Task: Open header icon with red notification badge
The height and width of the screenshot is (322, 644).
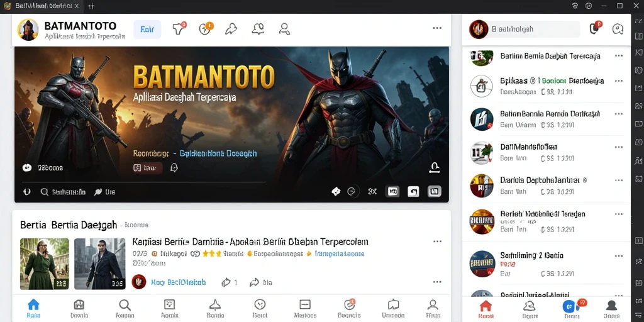Action: point(178,29)
